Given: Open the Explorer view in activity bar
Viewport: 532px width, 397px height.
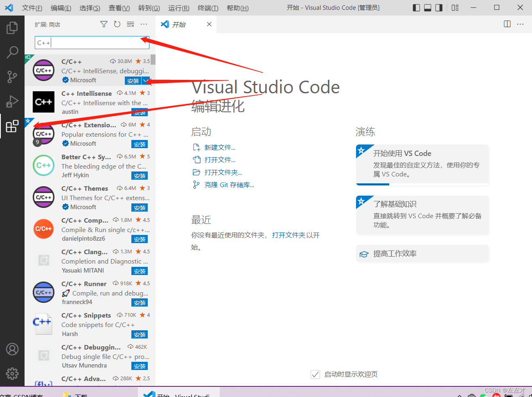Looking at the screenshot, I should 12,28.
